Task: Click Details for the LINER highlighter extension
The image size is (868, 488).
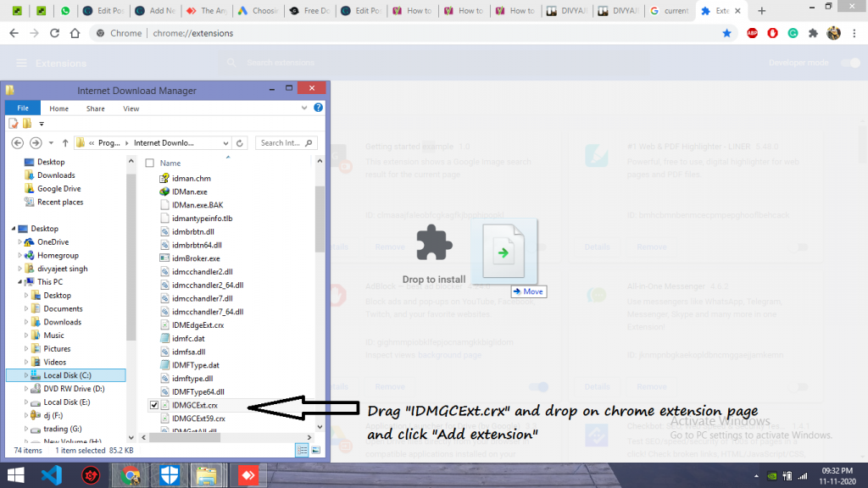Action: coord(598,247)
